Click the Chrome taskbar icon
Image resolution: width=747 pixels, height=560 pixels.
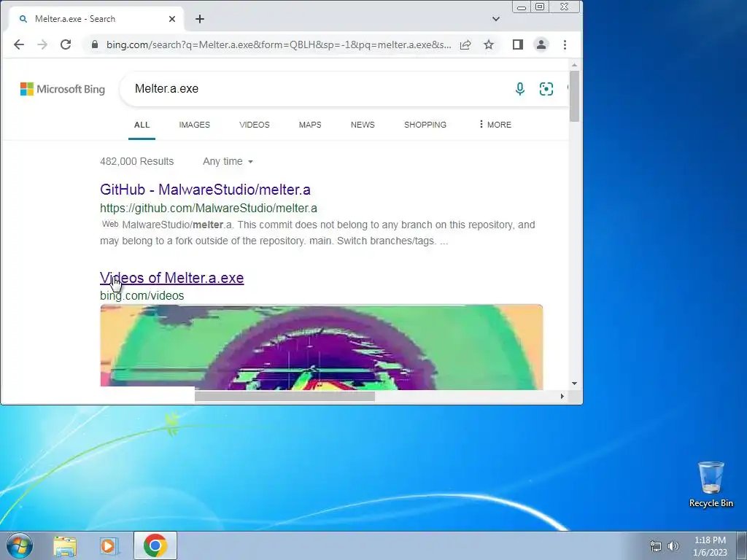(155, 545)
